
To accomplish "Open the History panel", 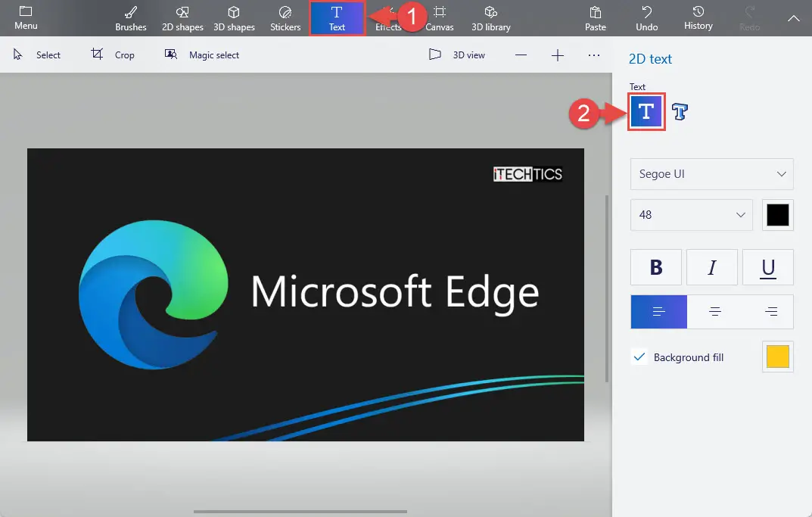I will pyautogui.click(x=698, y=18).
